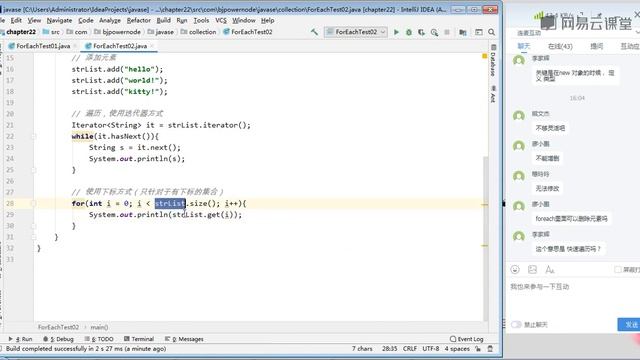Viewport: 640px width, 360px height.
Task: Open the 0: Messages tool window
Action: [184, 339]
